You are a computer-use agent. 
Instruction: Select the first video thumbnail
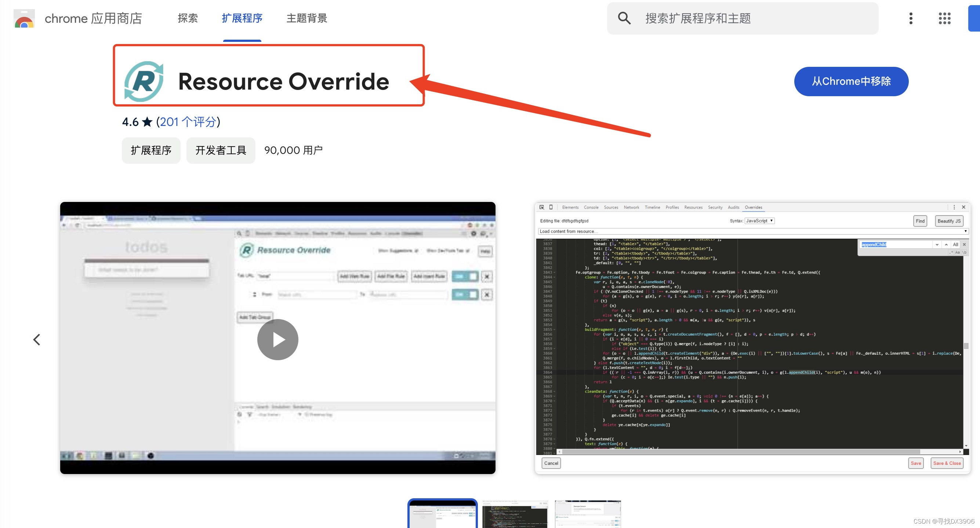(x=442, y=514)
